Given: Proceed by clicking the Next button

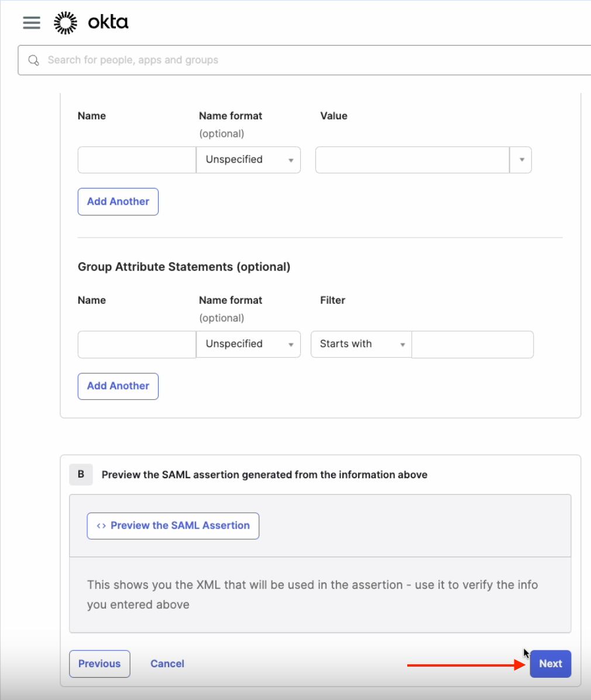Looking at the screenshot, I should click(550, 664).
